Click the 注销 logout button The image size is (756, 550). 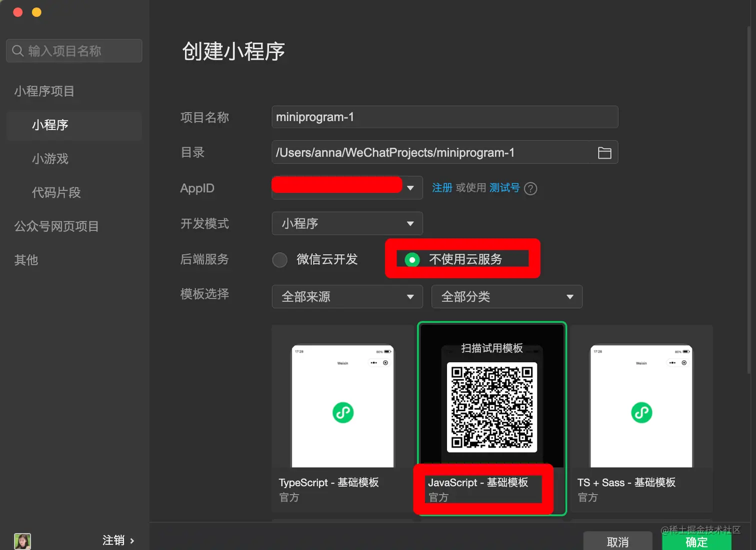tap(113, 541)
